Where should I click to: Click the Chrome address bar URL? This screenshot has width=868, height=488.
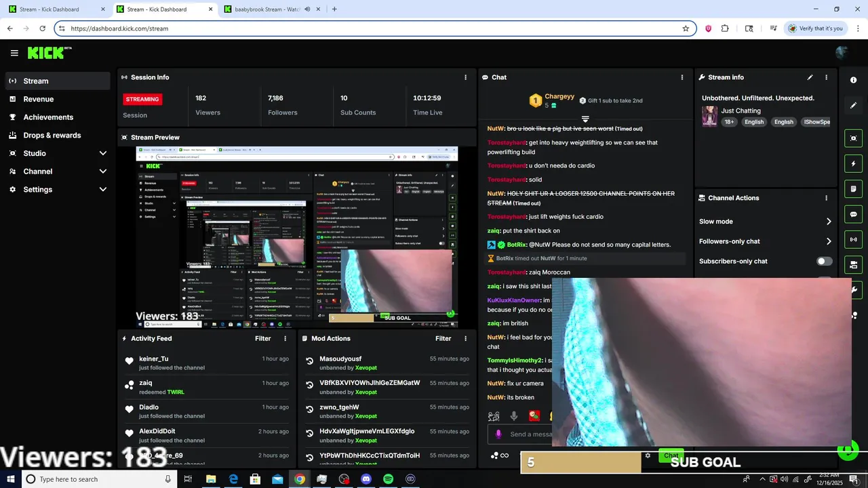point(119,28)
